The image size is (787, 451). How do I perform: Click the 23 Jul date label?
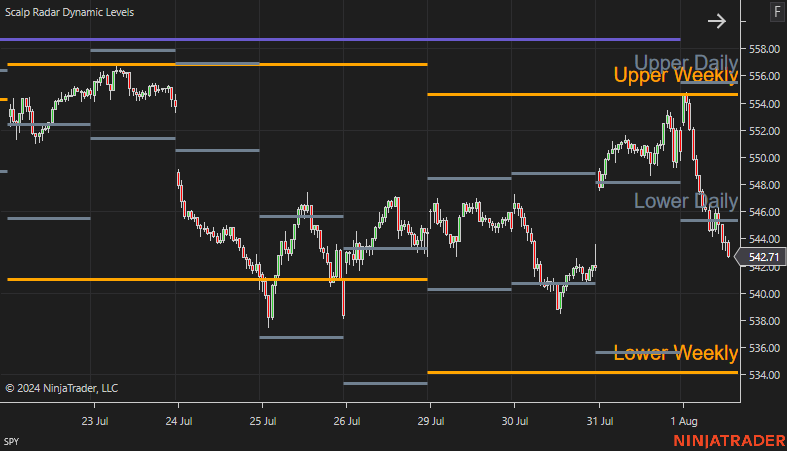tap(95, 421)
